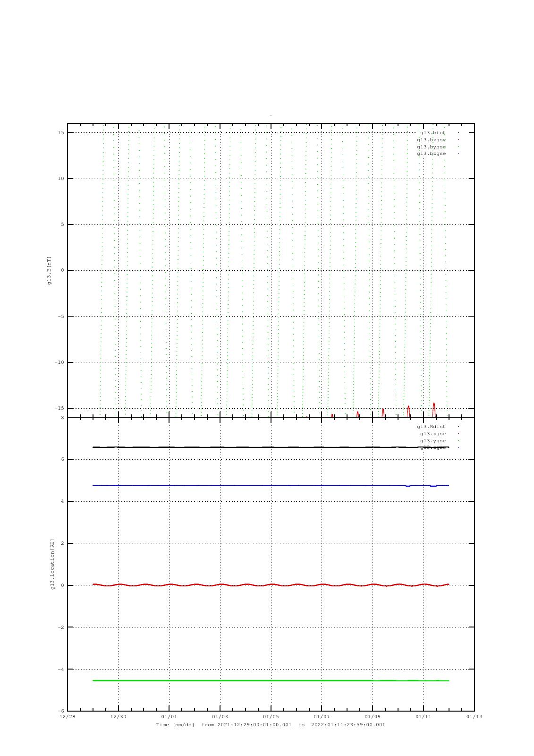Click the green line in the location plot

[x=271, y=680]
